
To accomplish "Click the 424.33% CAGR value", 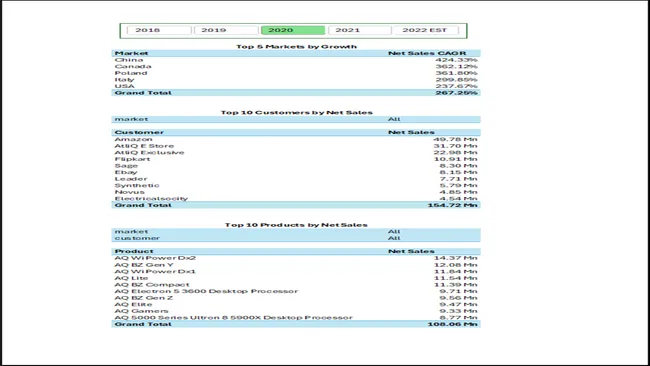I will pyautogui.click(x=456, y=60).
